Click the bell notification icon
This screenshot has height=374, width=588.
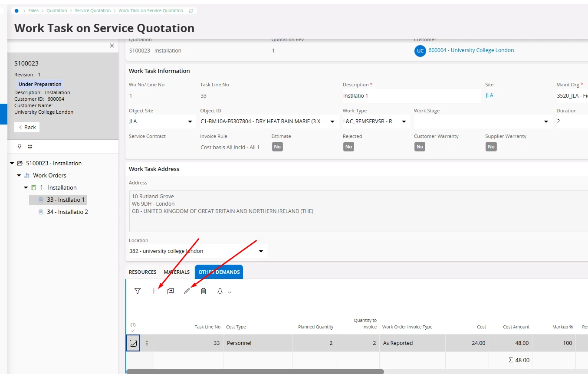point(220,291)
